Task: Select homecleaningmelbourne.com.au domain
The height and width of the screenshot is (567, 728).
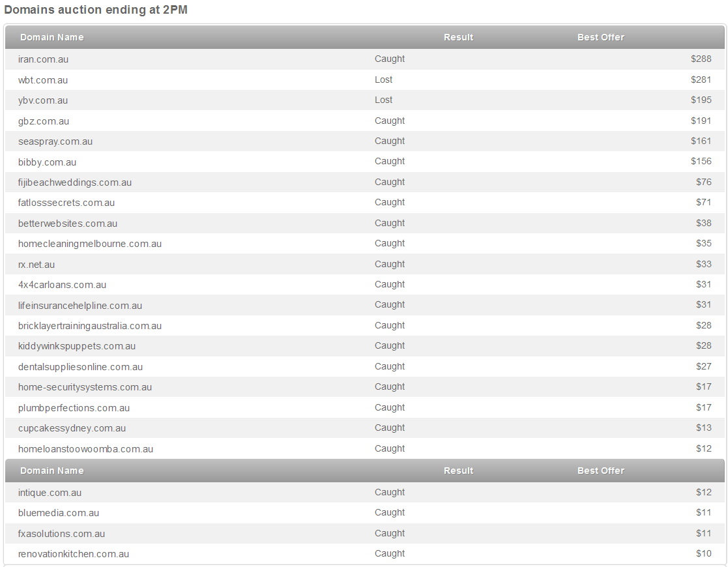Action: point(90,244)
